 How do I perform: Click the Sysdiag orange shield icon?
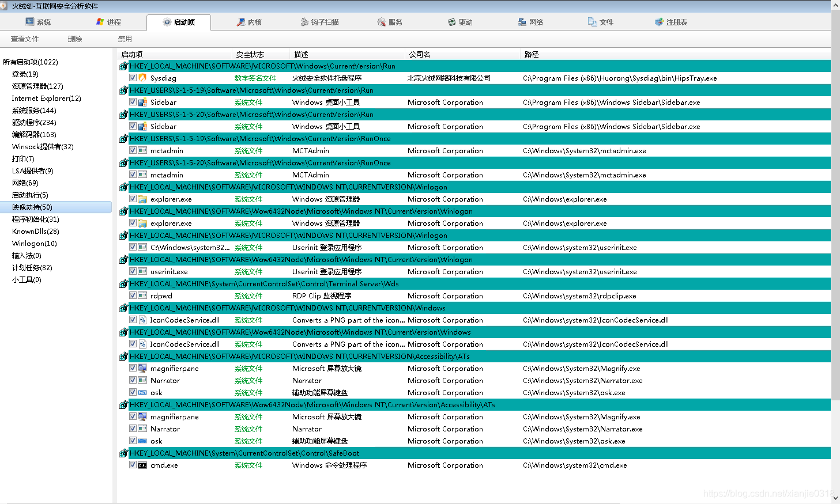[x=142, y=78]
